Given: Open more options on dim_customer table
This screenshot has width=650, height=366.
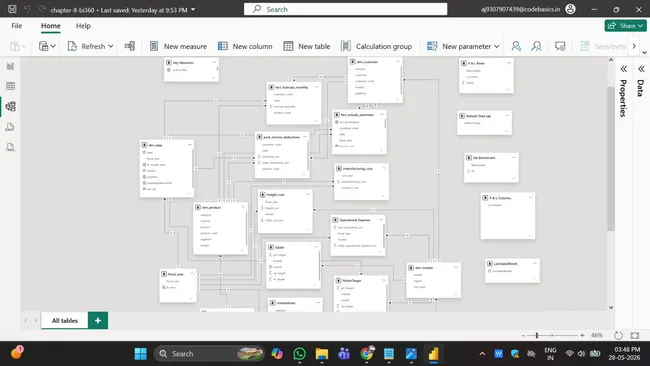Looking at the screenshot, I should [398, 62].
